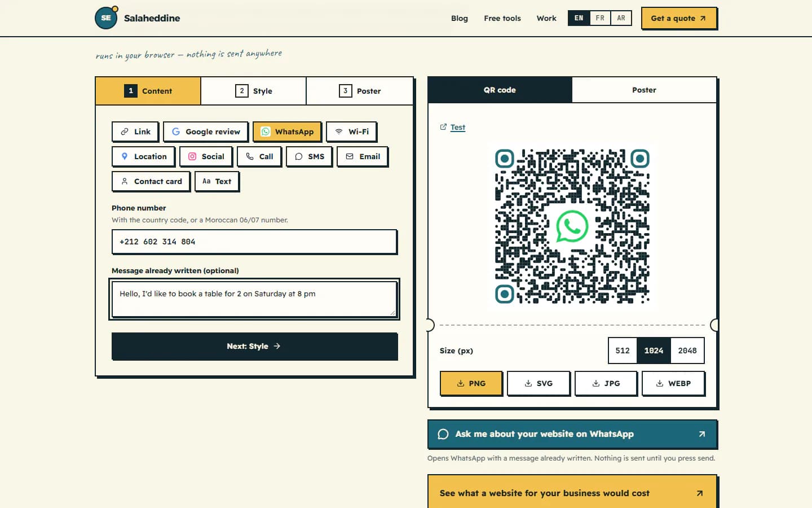812x508 pixels.
Task: Switch language to EN
Action: pos(579,18)
